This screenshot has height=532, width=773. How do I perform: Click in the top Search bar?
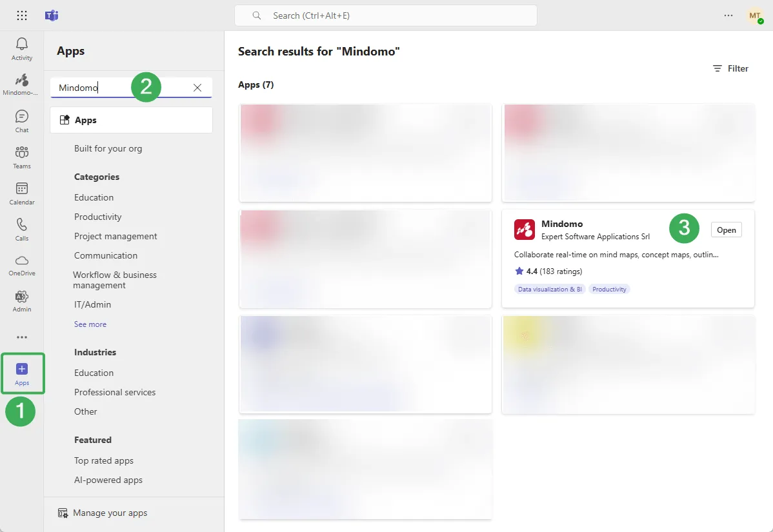(385, 15)
